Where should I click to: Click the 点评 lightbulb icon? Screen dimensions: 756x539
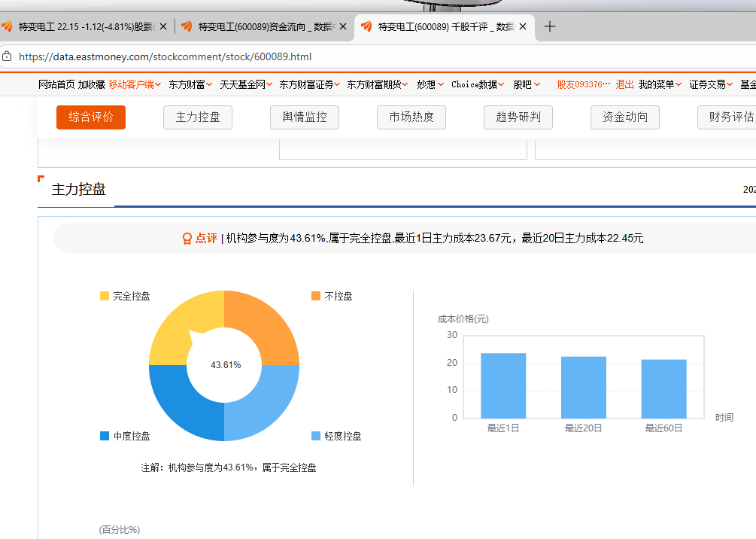pos(187,239)
